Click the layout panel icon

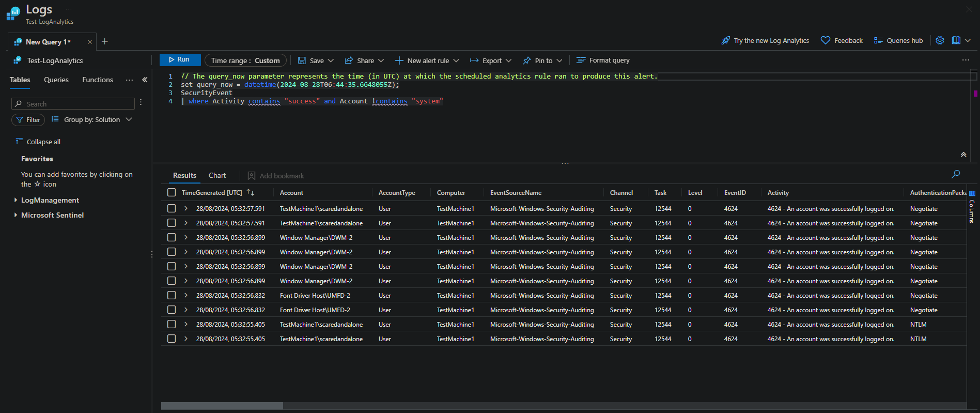pos(956,40)
